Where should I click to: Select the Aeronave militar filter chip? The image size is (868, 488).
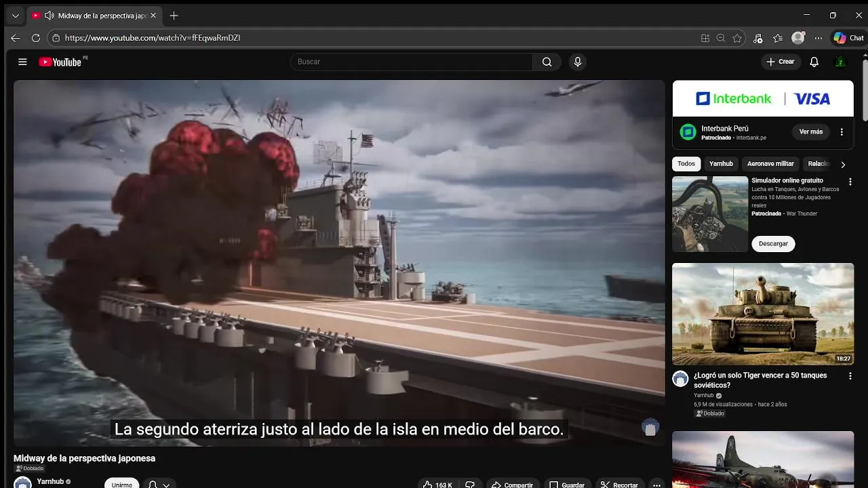click(770, 164)
